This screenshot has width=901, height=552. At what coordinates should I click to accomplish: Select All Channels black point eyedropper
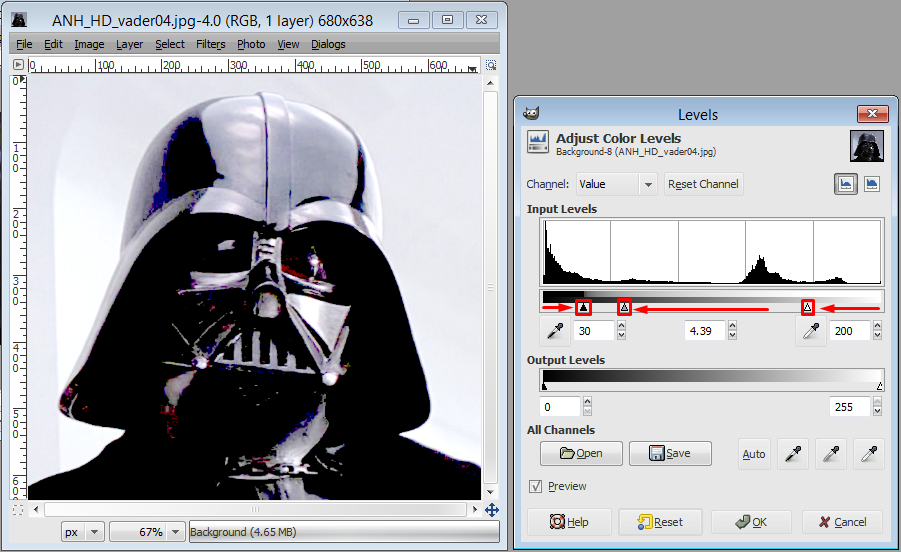tap(793, 454)
